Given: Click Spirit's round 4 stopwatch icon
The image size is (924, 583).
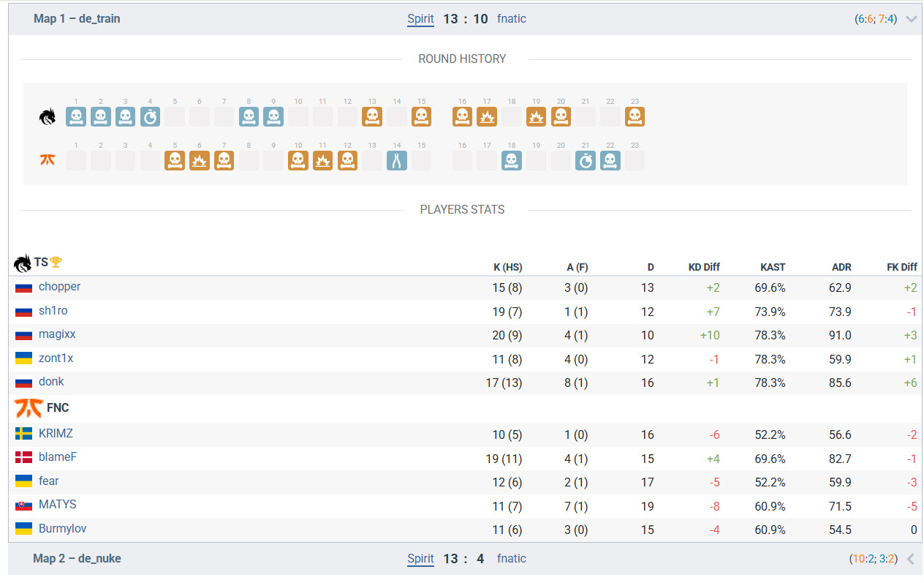Looking at the screenshot, I should coord(150,117).
